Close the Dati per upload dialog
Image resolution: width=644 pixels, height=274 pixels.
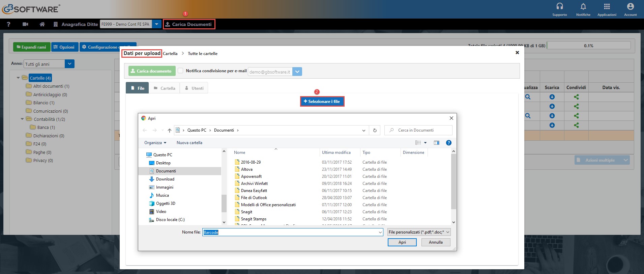(517, 53)
